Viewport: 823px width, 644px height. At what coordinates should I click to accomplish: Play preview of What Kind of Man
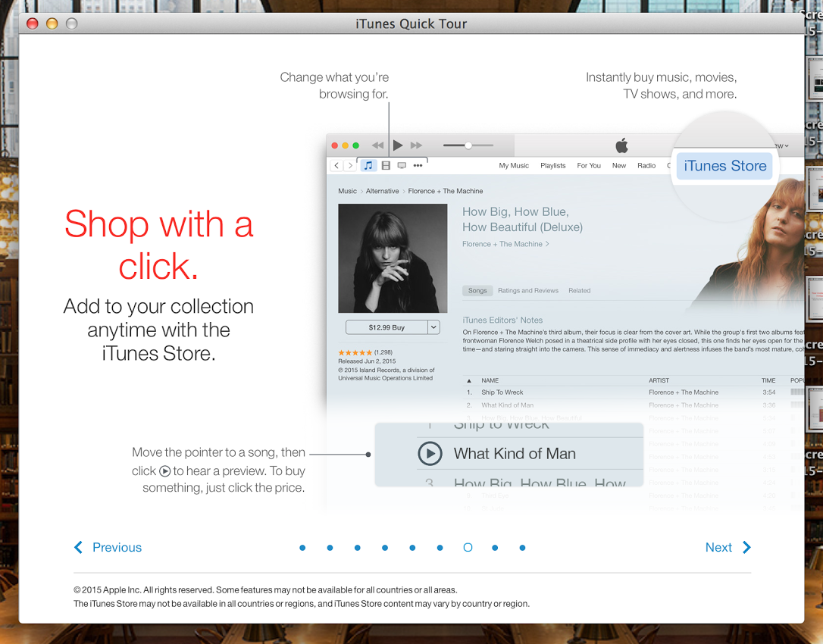click(x=430, y=454)
